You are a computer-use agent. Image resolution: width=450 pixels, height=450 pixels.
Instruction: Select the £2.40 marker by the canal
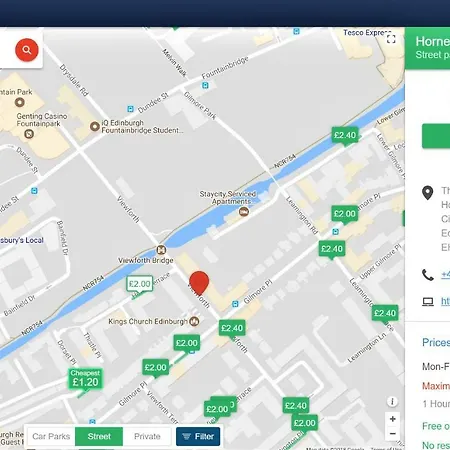[345, 135]
